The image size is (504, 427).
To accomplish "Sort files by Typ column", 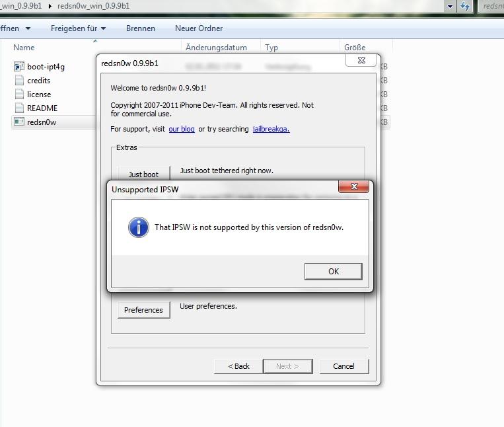I will pos(271,48).
